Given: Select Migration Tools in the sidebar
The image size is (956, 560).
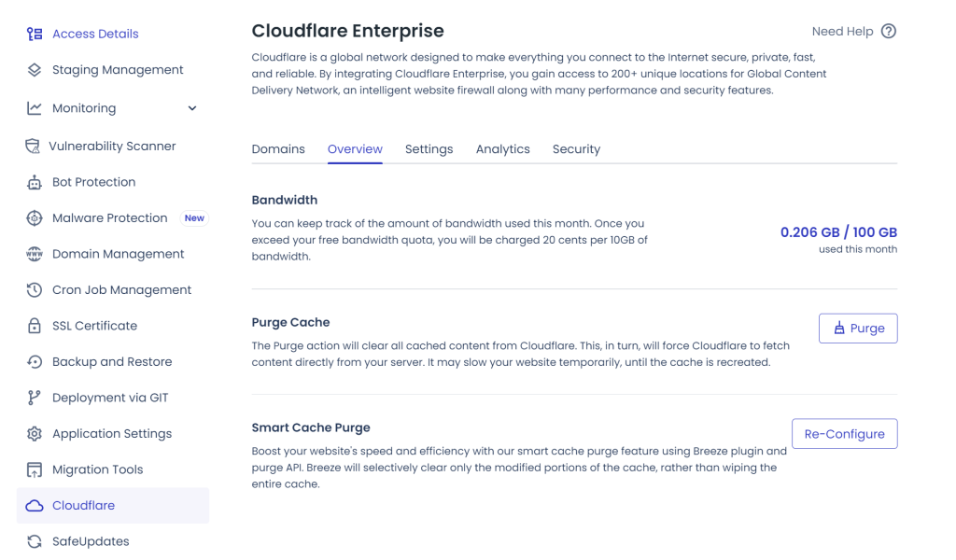Looking at the screenshot, I should tap(97, 469).
